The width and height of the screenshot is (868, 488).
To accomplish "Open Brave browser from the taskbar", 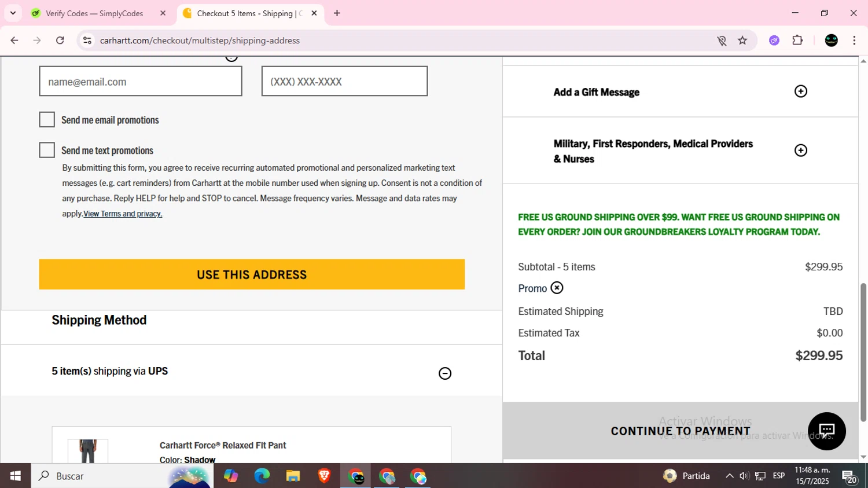I will click(324, 476).
